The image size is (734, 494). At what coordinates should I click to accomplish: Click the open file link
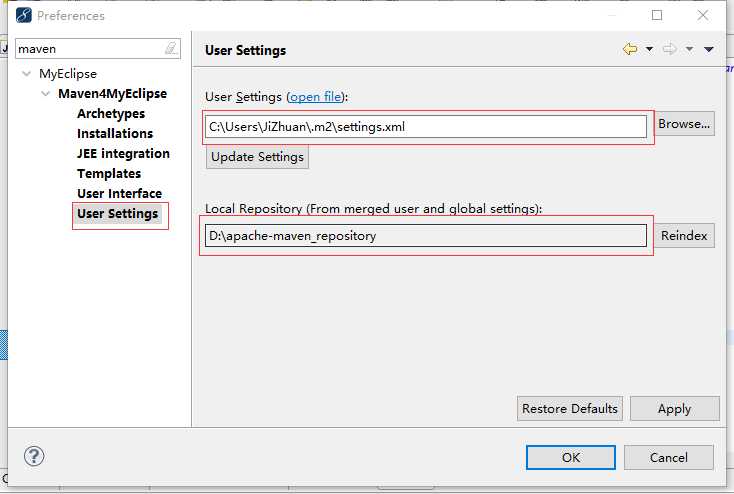tap(316, 96)
